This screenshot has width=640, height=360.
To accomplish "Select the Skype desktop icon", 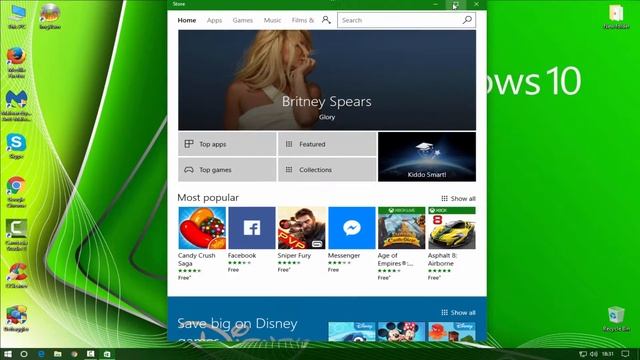I will 16,146.
